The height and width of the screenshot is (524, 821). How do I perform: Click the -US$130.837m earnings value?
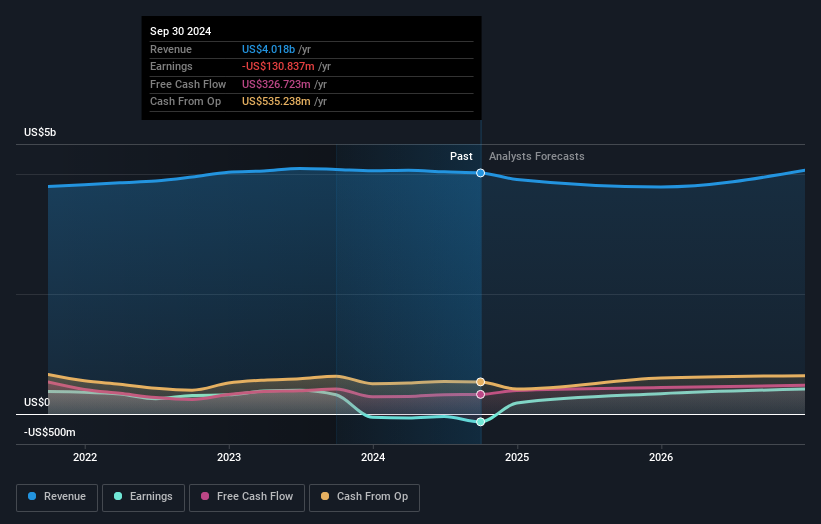[278, 66]
